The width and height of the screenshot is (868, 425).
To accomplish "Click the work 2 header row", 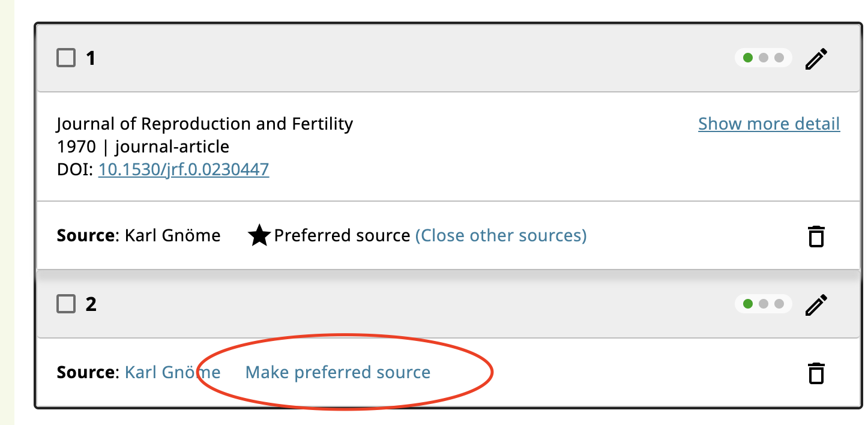I will [x=420, y=304].
